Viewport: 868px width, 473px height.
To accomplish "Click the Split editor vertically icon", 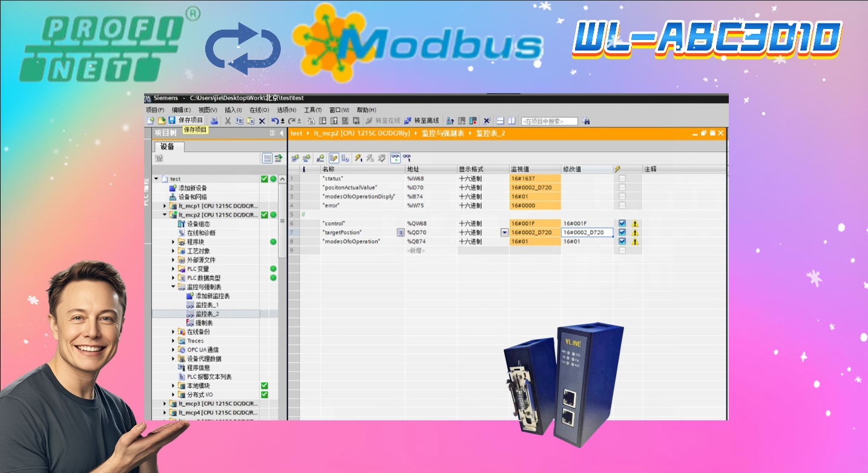I will (511, 120).
